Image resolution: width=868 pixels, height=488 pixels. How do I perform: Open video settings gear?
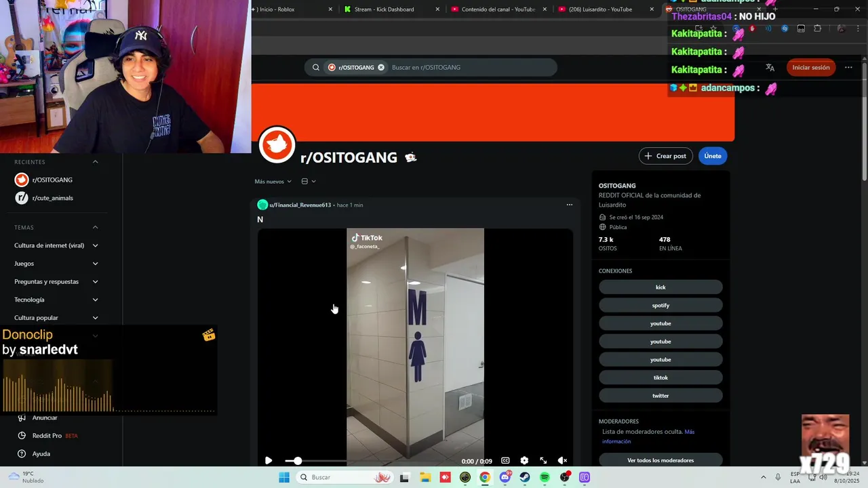(x=524, y=460)
